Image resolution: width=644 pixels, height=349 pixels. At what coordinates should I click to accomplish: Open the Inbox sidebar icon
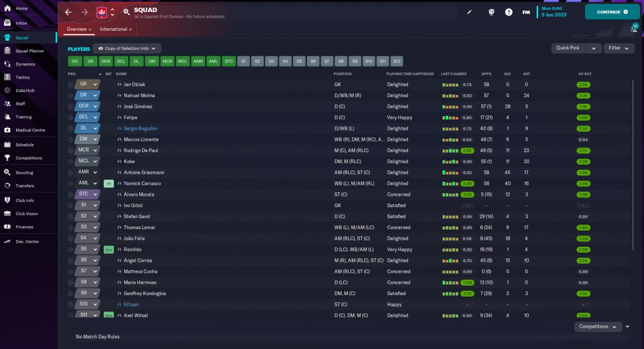click(x=8, y=23)
